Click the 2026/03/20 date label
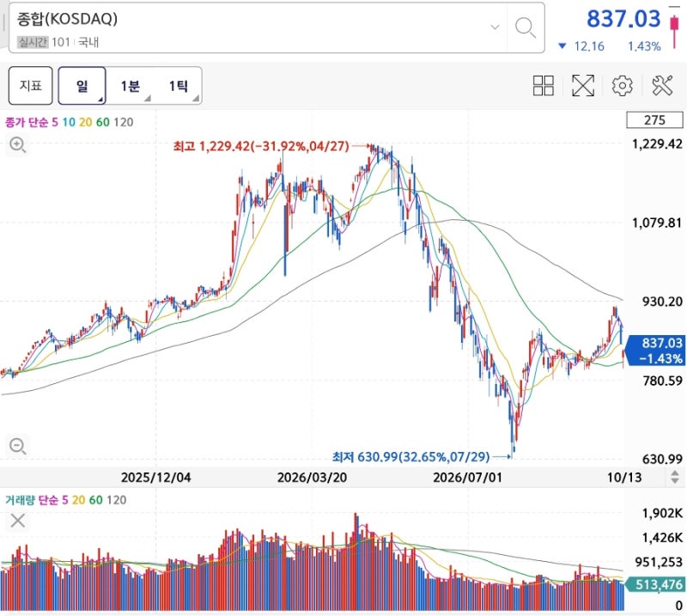 pyautogui.click(x=312, y=477)
